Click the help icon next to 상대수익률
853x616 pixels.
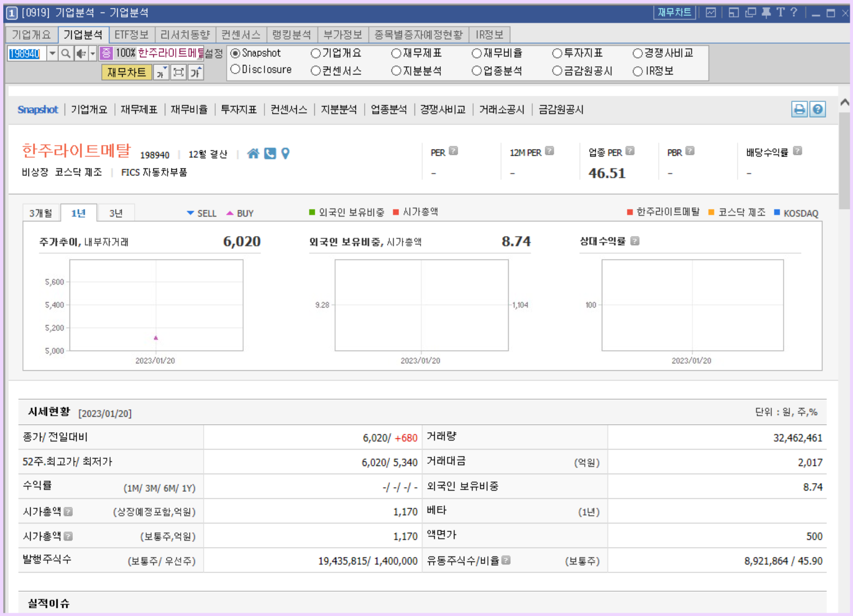[635, 241]
